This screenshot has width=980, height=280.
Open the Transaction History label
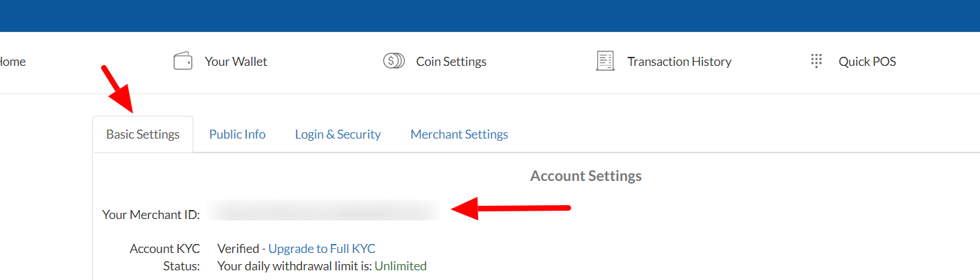(x=679, y=62)
